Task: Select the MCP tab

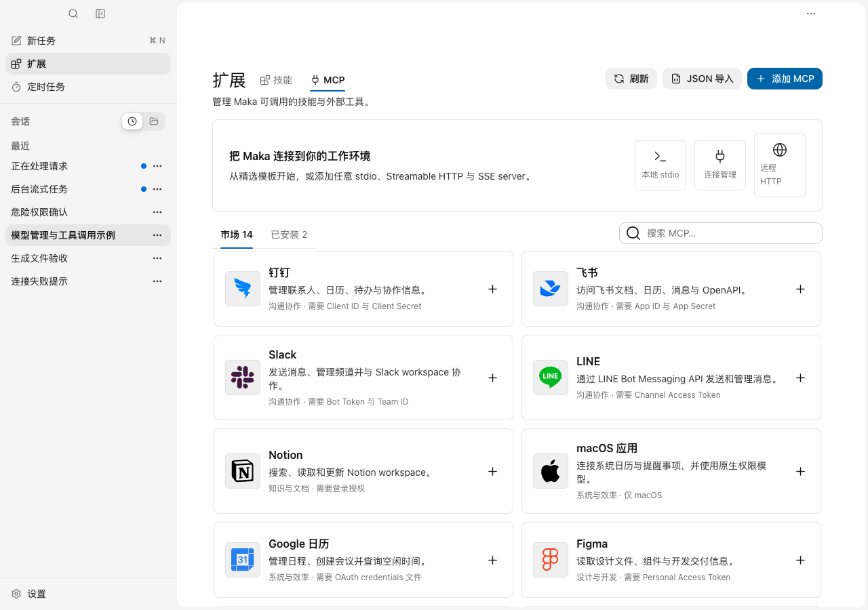Action: tap(328, 80)
